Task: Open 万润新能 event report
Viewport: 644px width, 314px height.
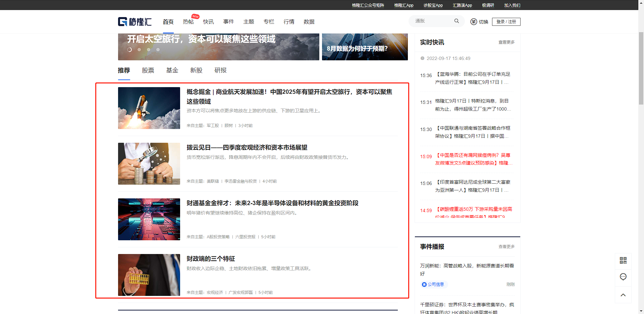Action: [x=467, y=270]
